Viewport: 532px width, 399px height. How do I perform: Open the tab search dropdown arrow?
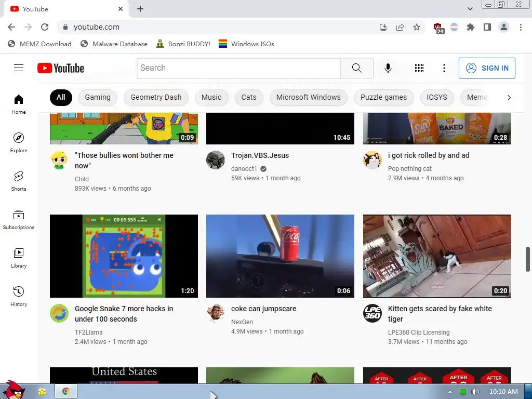pyautogui.click(x=470, y=9)
